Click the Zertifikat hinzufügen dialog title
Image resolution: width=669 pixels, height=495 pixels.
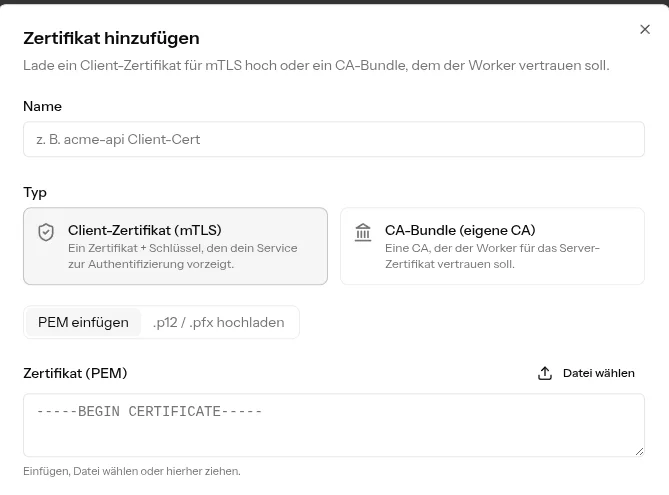click(x=111, y=38)
